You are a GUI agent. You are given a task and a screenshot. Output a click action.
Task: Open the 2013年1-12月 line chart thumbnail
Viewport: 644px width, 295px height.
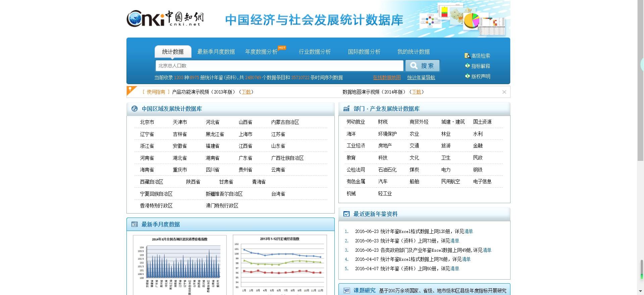pos(280,265)
